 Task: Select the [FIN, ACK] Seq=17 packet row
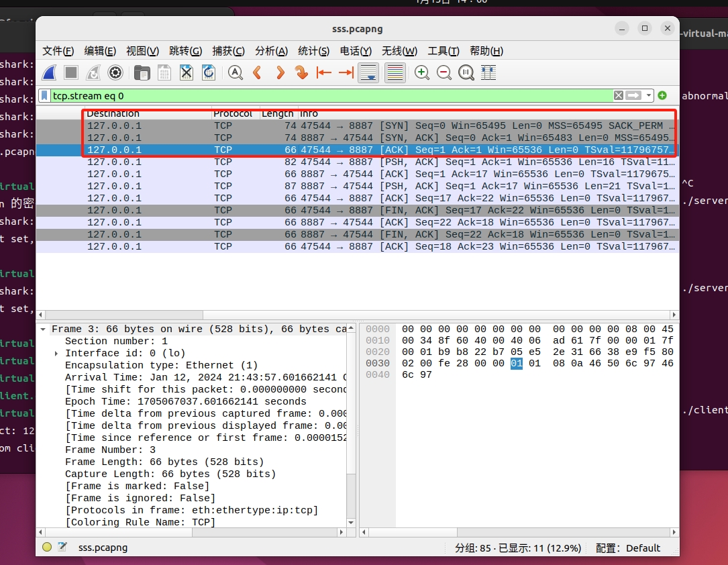click(358, 210)
